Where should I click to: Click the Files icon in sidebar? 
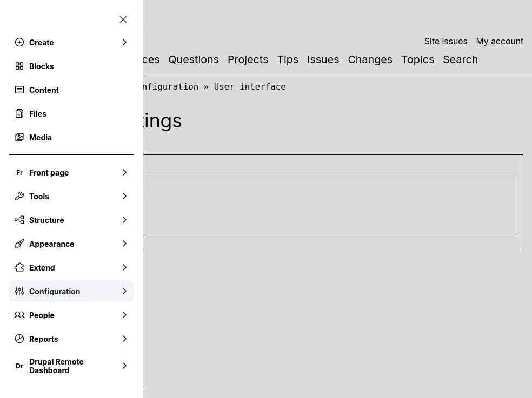click(19, 113)
